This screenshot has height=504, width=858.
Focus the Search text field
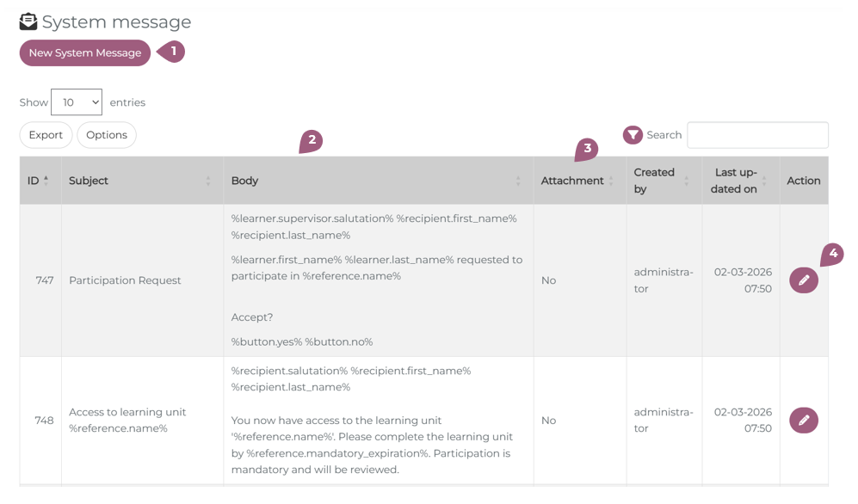[x=757, y=135]
